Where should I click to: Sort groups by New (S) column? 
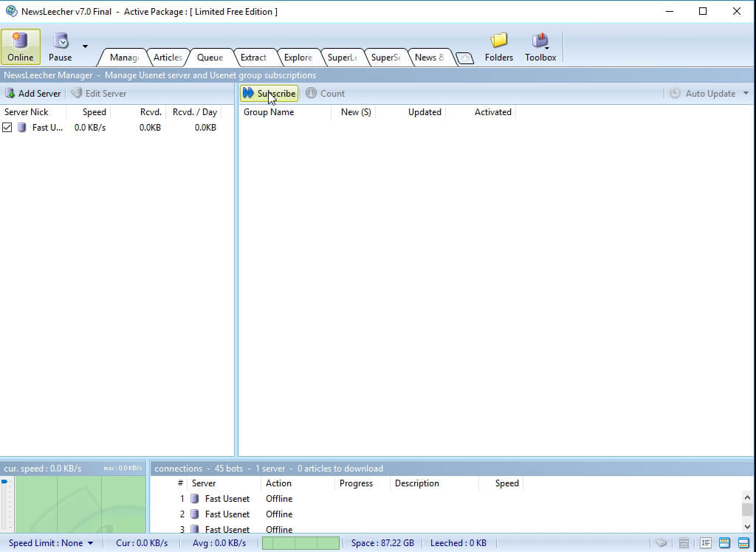(354, 112)
